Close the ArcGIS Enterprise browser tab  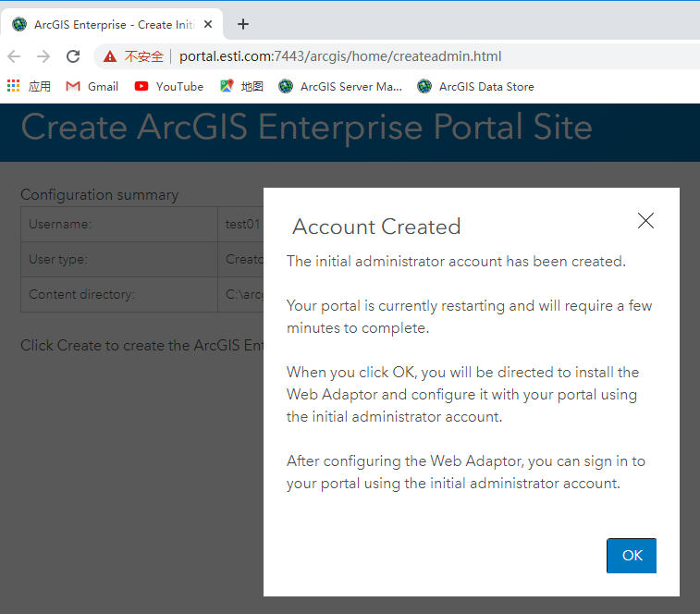click(207, 24)
